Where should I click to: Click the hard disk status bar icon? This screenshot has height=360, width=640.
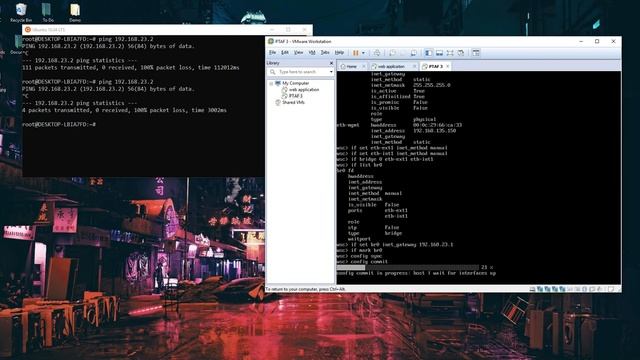(532, 289)
